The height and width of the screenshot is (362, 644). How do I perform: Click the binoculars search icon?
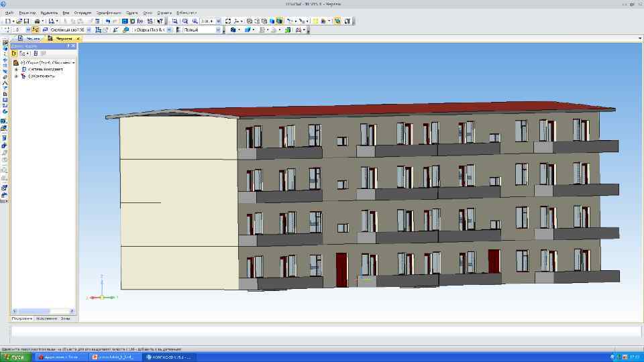click(x=299, y=30)
